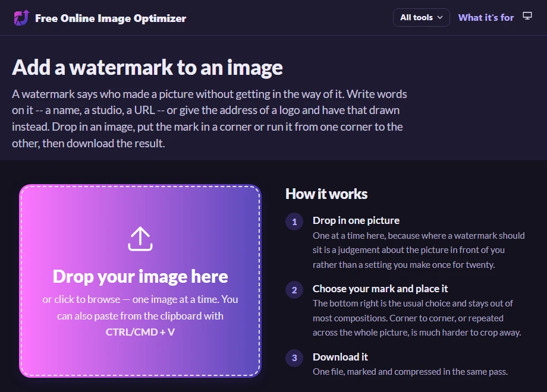This screenshot has width=547, height=392.
Task: Click the upload arrow icon in drop zone
Action: click(140, 239)
